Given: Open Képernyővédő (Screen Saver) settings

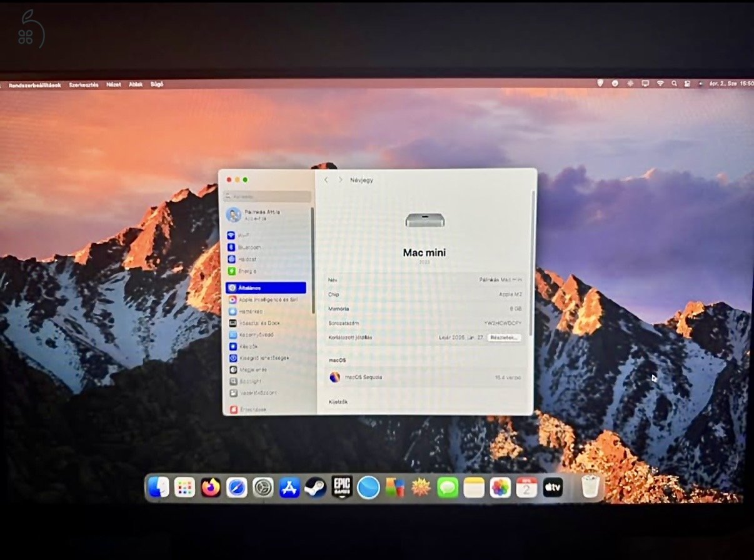Looking at the screenshot, I should click(x=266, y=335).
